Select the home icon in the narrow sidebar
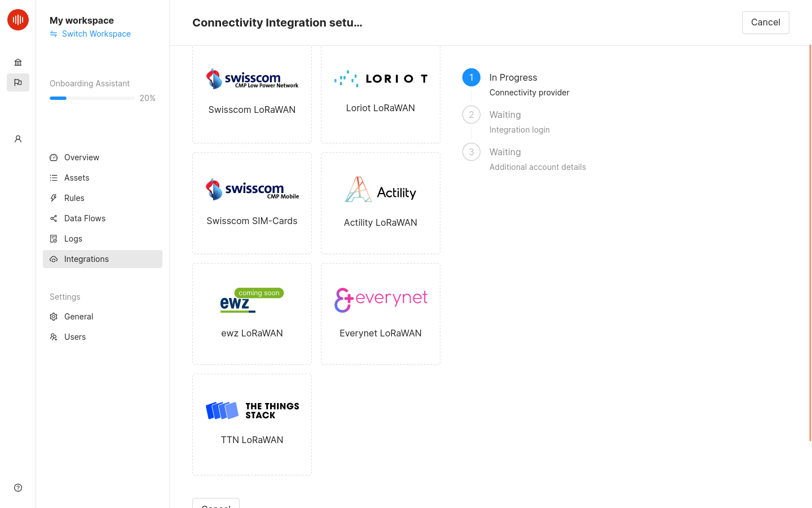This screenshot has height=508, width=812. (x=17, y=62)
